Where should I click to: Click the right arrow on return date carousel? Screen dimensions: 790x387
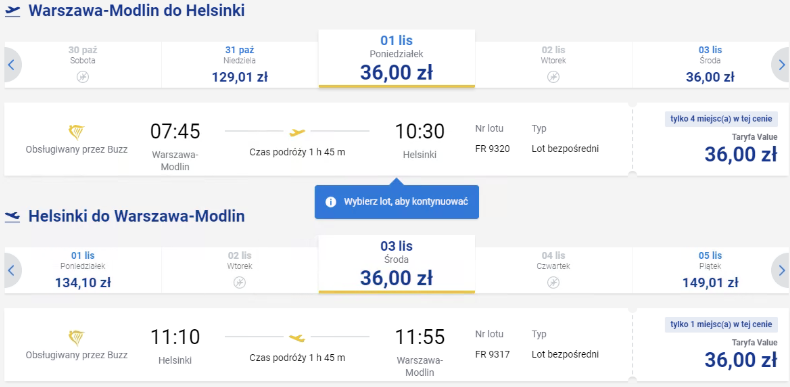[780, 271]
